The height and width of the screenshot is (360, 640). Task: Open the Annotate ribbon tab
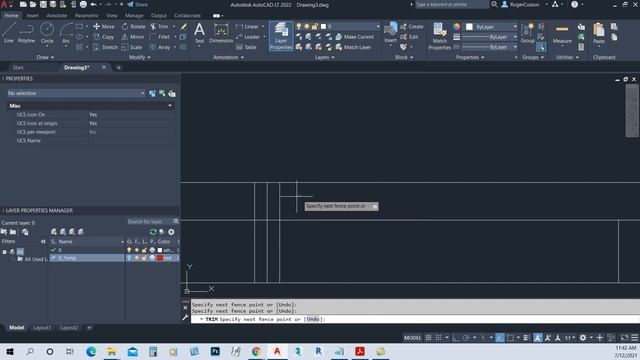pyautogui.click(x=57, y=16)
